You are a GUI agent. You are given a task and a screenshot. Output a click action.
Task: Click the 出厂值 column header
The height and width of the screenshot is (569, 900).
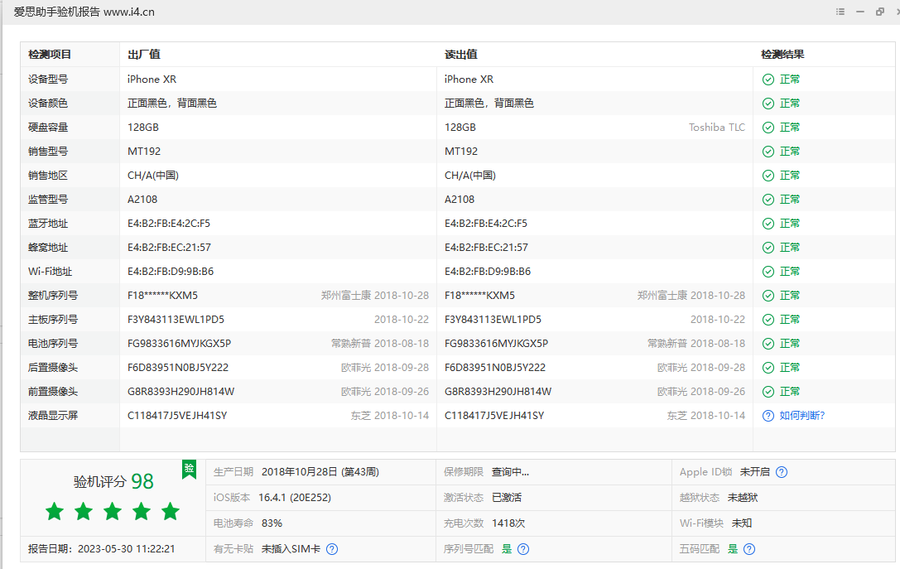point(144,55)
